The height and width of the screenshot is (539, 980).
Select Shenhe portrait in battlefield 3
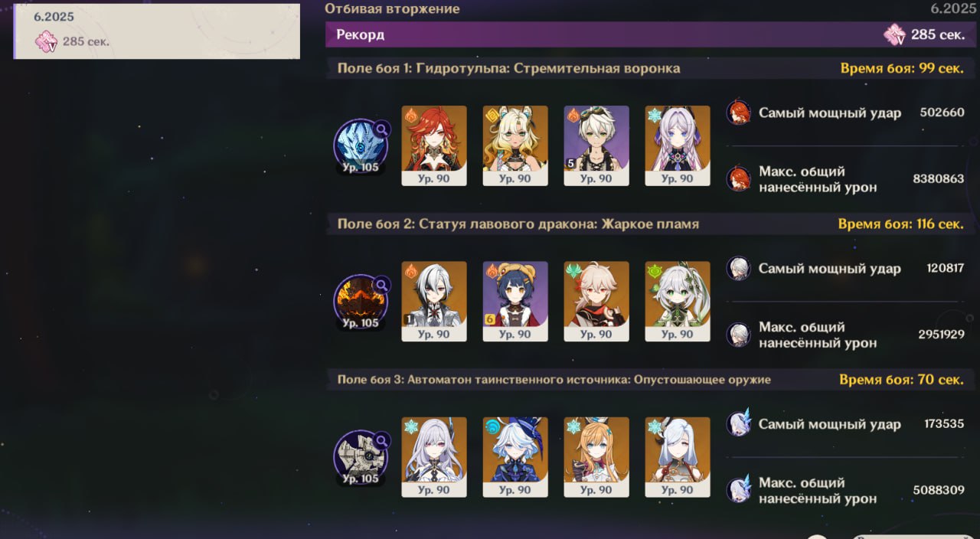[678, 457]
